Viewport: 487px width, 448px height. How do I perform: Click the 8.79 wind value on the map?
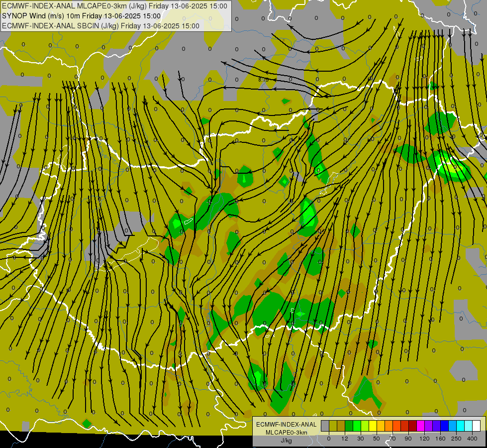263,80
